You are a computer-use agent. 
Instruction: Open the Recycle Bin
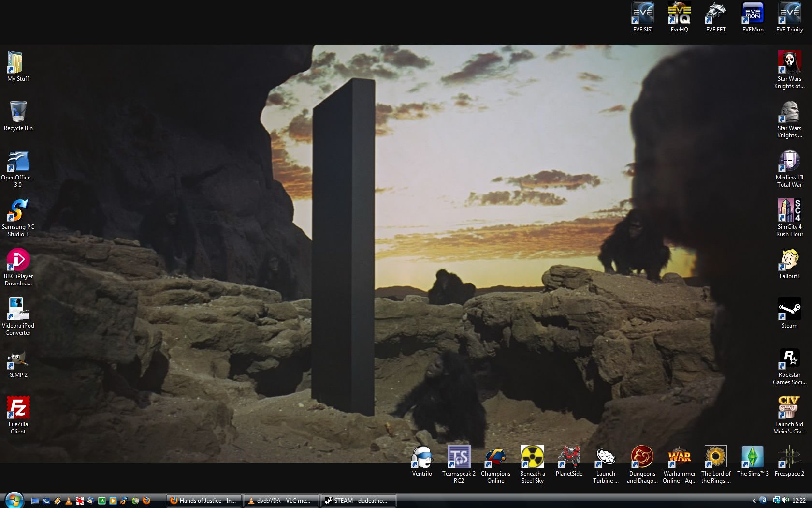click(18, 112)
